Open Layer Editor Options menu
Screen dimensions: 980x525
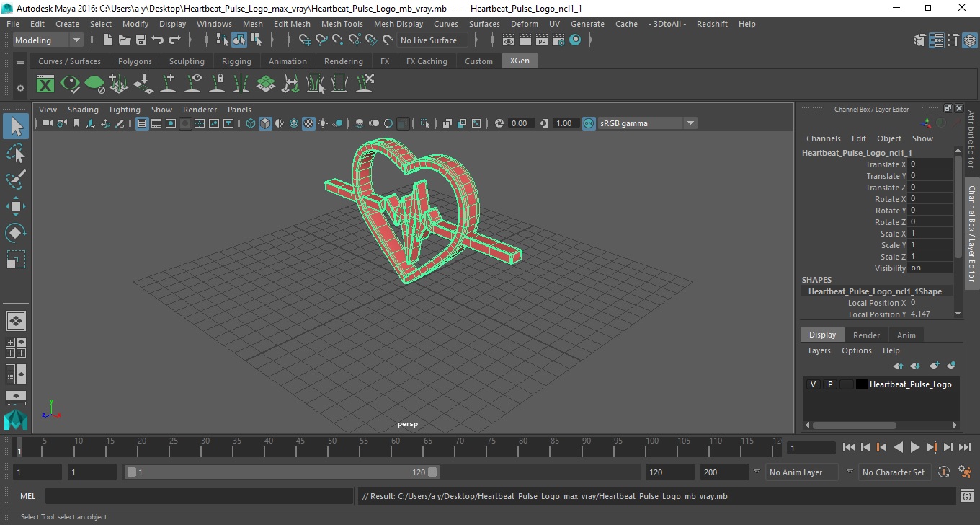tap(857, 350)
